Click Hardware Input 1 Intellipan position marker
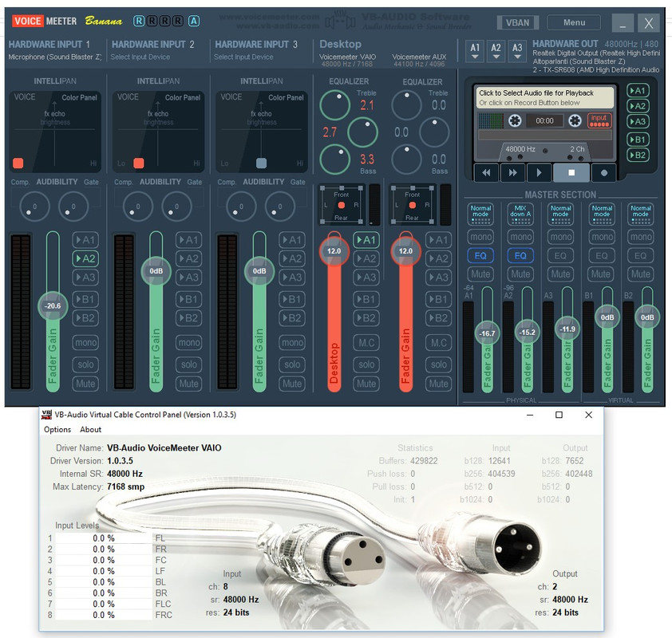 click(18, 163)
